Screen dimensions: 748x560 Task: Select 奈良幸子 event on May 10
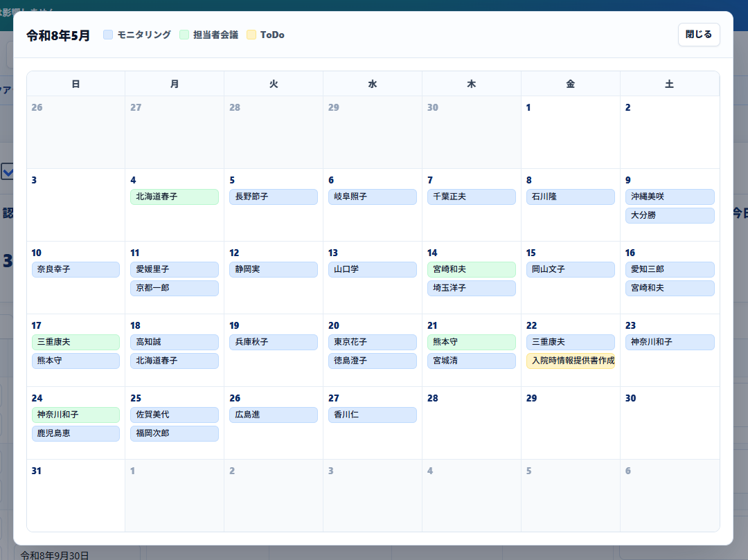click(x=76, y=269)
